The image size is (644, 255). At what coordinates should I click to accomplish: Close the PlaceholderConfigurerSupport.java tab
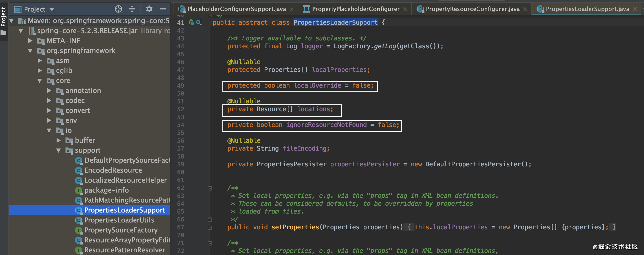tap(292, 9)
